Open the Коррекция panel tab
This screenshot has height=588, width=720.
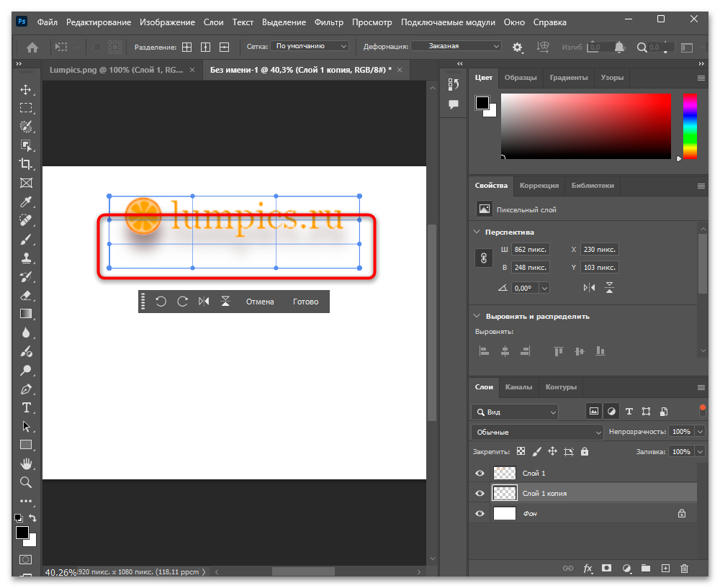click(x=539, y=186)
